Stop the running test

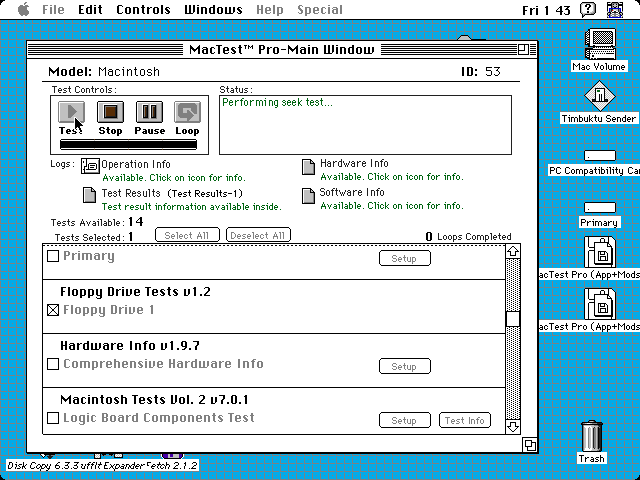(110, 112)
